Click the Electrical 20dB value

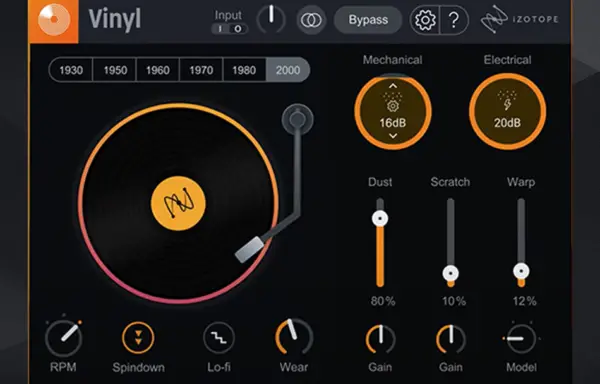tap(507, 123)
